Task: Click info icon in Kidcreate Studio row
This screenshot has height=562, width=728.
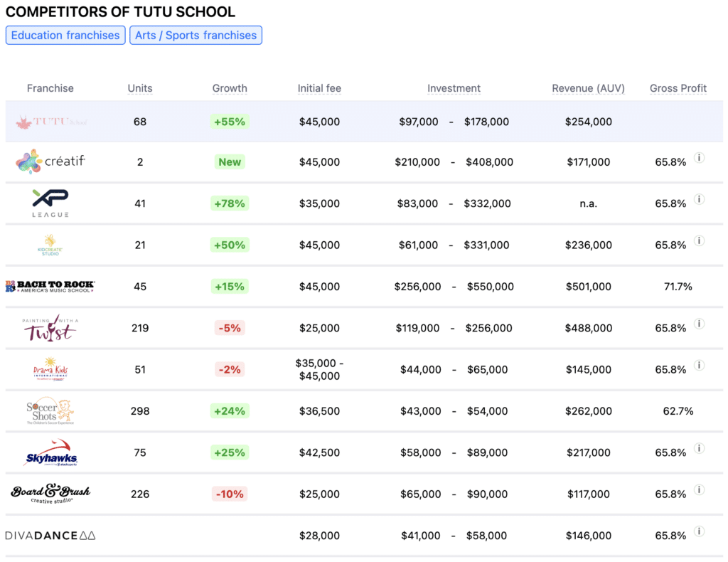Action: [699, 240]
